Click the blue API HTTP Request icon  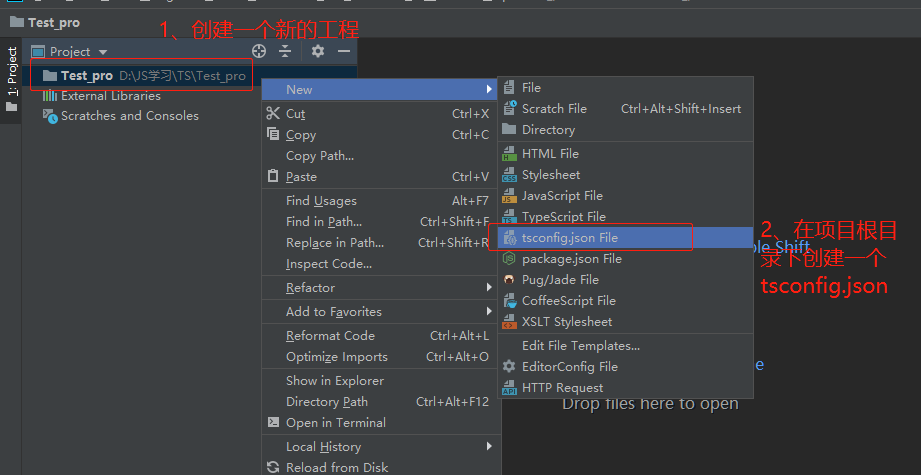(x=509, y=388)
